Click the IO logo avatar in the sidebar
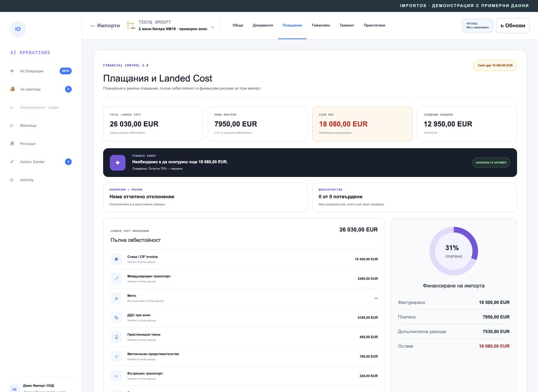 (x=18, y=29)
